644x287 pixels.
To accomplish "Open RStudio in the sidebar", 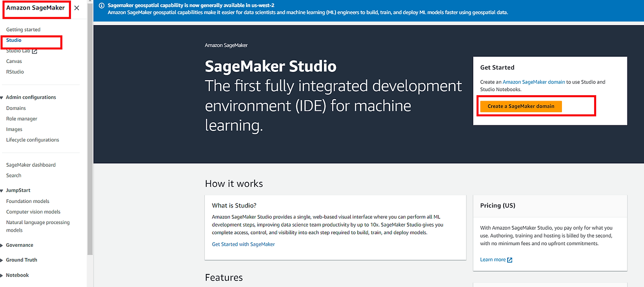I will pos(15,72).
